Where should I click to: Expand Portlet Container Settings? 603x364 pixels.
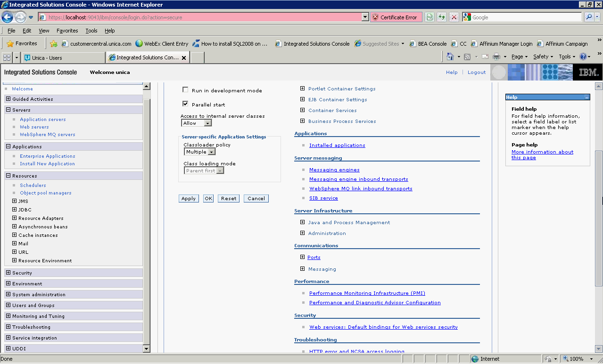(303, 89)
